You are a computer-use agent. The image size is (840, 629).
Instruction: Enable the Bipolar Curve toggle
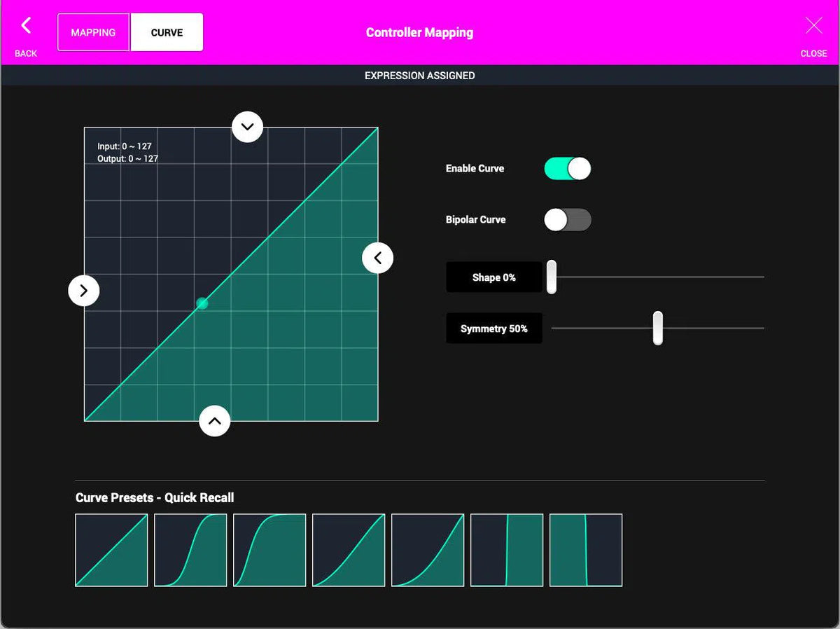[567, 219]
